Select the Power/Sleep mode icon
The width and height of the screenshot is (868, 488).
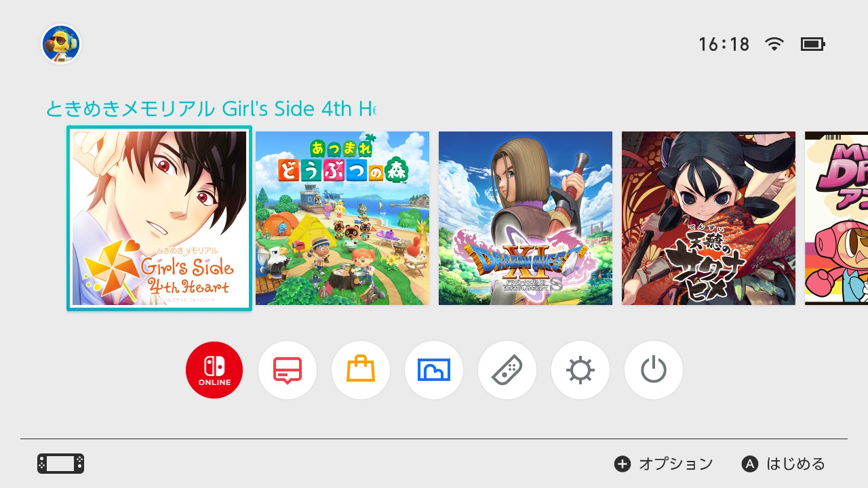point(654,370)
